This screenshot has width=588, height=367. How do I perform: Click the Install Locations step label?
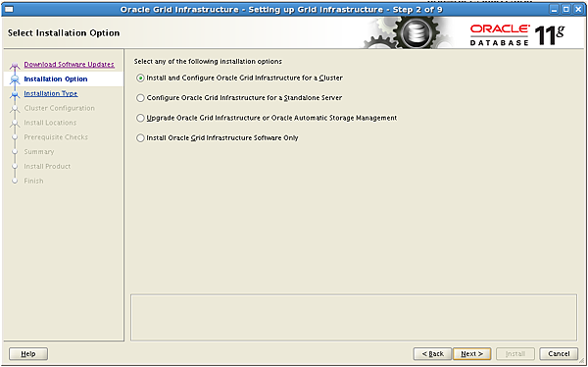tap(50, 123)
